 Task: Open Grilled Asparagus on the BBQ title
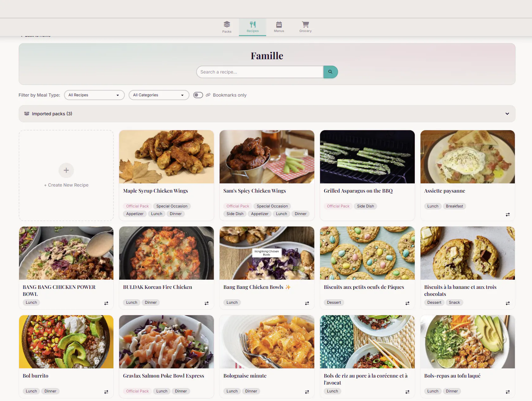(x=358, y=191)
